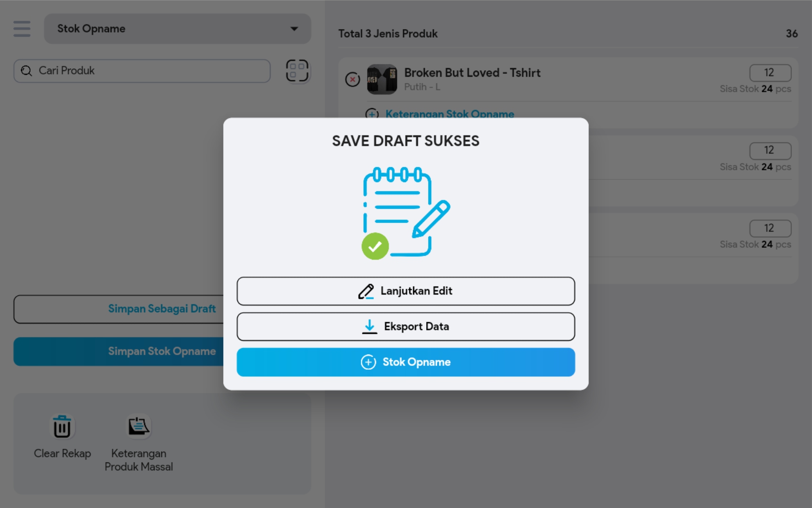Click the search magnifier icon

(x=27, y=71)
